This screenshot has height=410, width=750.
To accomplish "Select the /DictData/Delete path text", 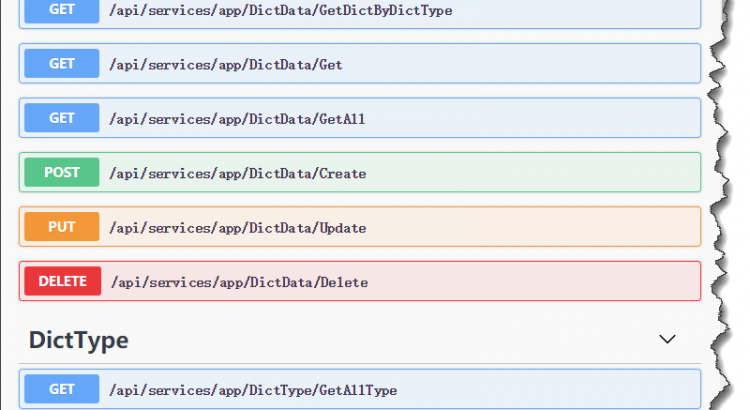I will coord(239,283).
